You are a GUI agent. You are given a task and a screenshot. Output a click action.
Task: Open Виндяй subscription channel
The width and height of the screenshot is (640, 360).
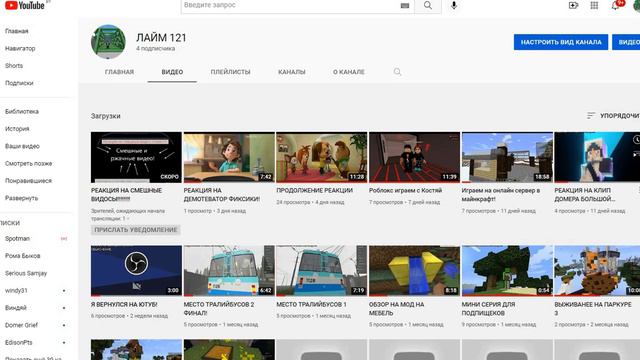16,308
